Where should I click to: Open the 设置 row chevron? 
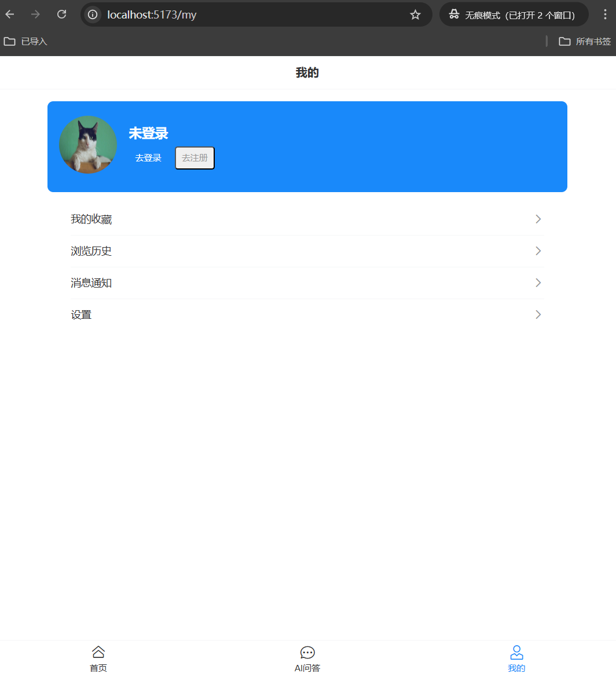coord(538,315)
